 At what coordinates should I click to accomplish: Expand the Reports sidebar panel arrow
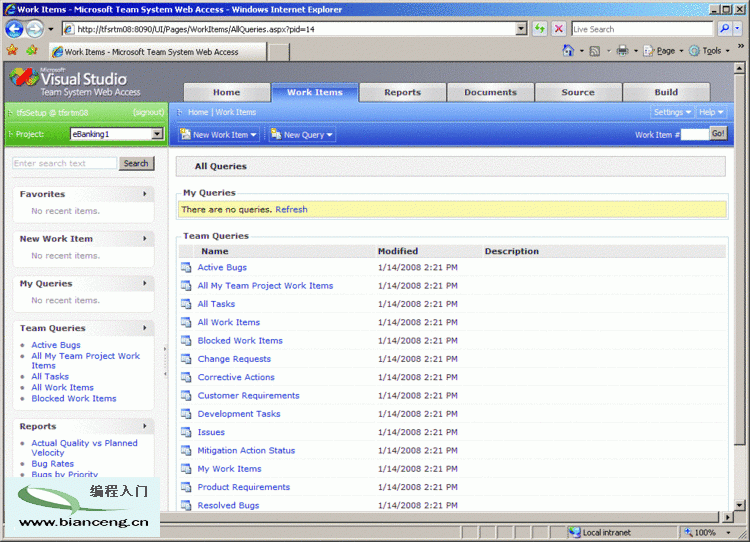point(144,426)
